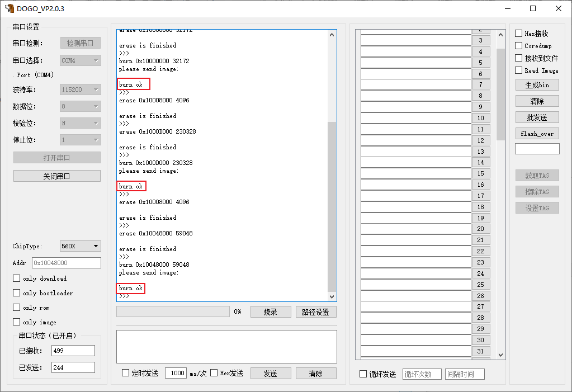Screen dimensions: 572x392
Task: Click the log scrollbar thumb
Action: tap(332, 206)
